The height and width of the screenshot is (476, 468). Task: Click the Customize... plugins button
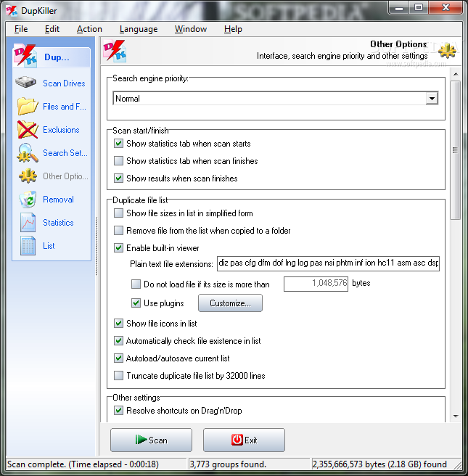coord(230,303)
